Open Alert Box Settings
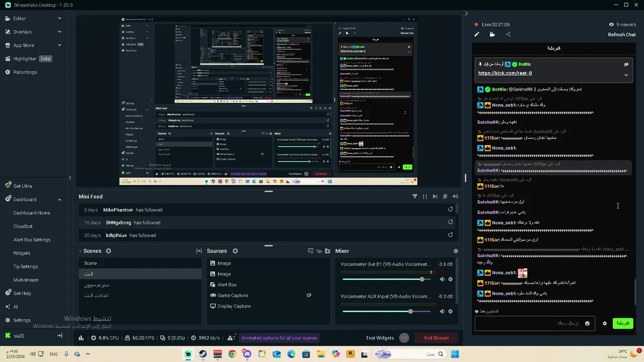 coord(32,240)
